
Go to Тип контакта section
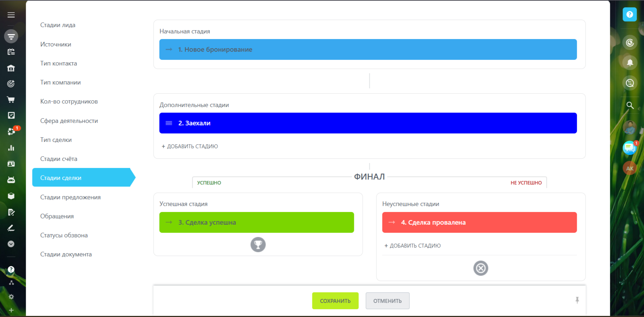click(58, 63)
